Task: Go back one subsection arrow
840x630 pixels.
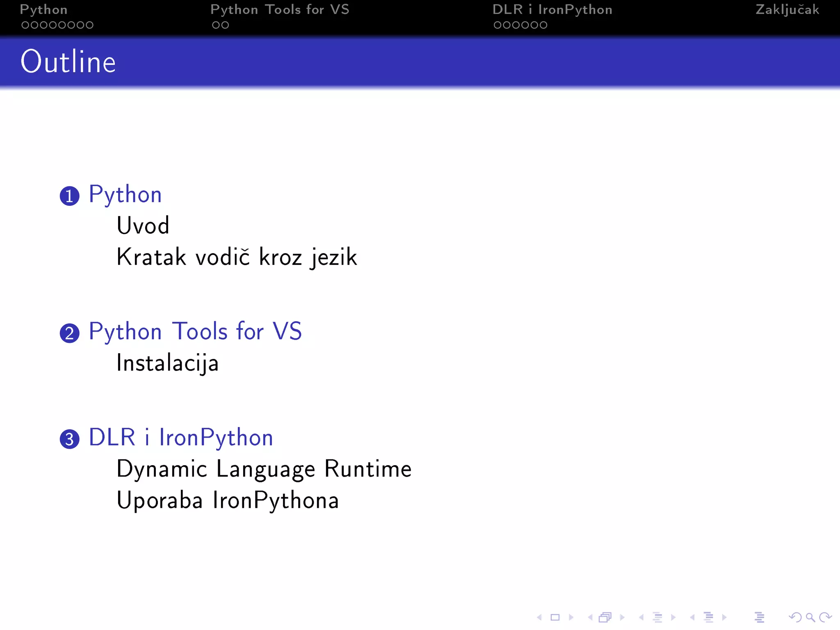Action: pos(641,617)
